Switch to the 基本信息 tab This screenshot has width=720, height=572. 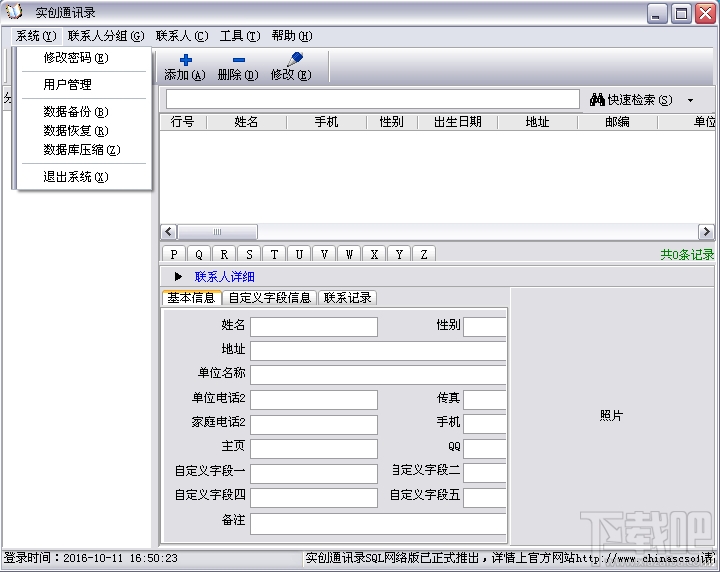point(191,298)
